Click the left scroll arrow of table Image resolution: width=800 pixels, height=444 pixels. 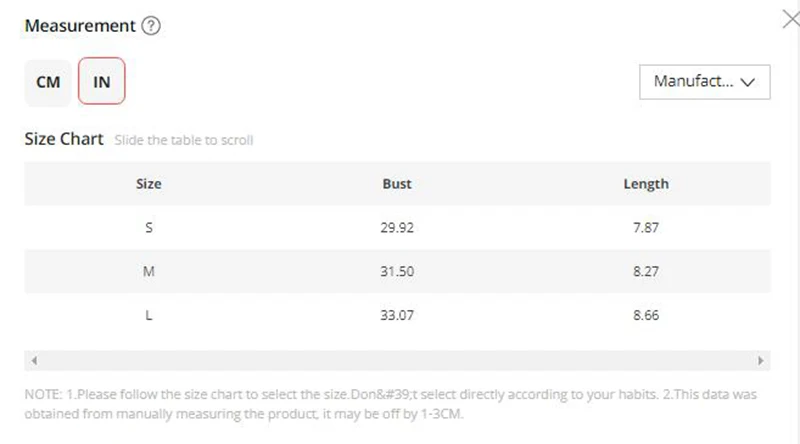coord(34,360)
